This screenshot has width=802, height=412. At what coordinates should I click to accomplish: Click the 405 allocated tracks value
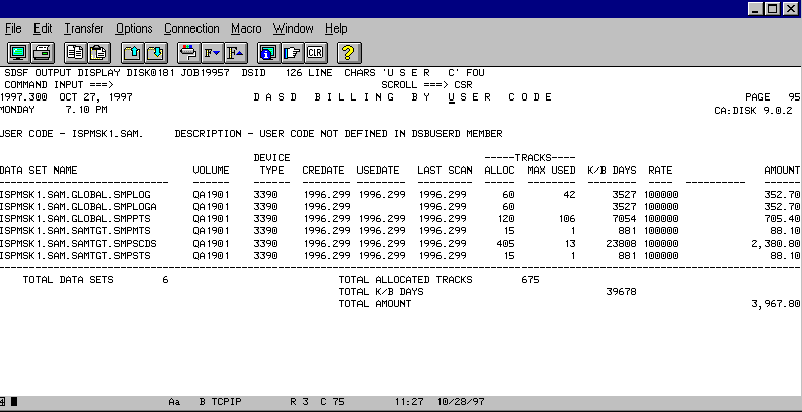click(505, 244)
